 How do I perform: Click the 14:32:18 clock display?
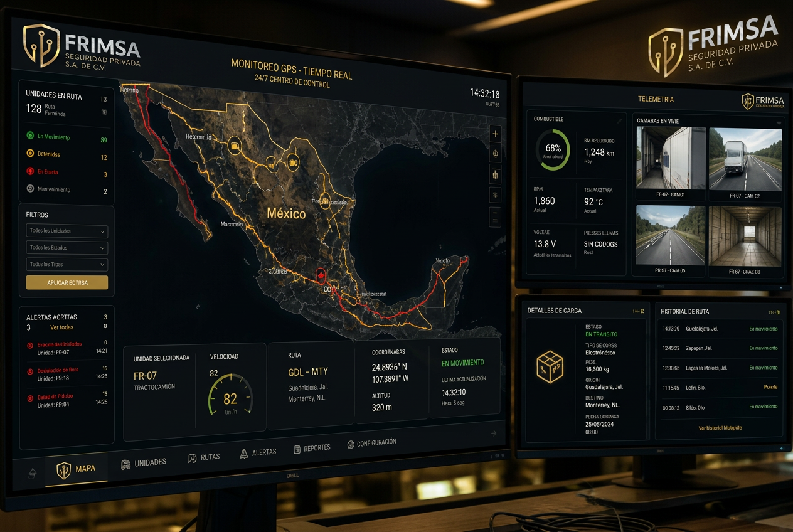click(484, 93)
